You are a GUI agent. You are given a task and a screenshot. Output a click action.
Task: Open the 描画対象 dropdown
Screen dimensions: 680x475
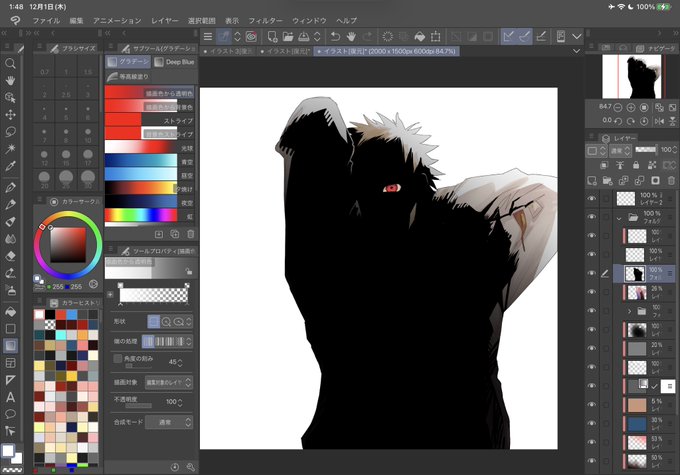coord(168,382)
